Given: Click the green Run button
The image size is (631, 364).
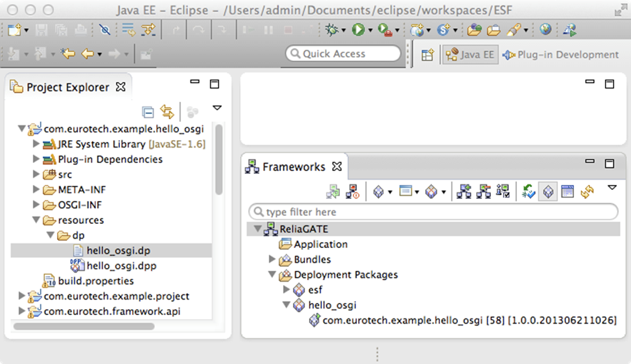Looking at the screenshot, I should 358,29.
